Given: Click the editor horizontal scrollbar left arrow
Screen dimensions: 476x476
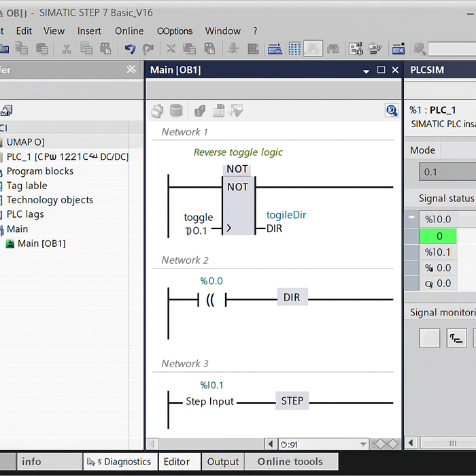Looking at the screenshot, I should [x=271, y=445].
